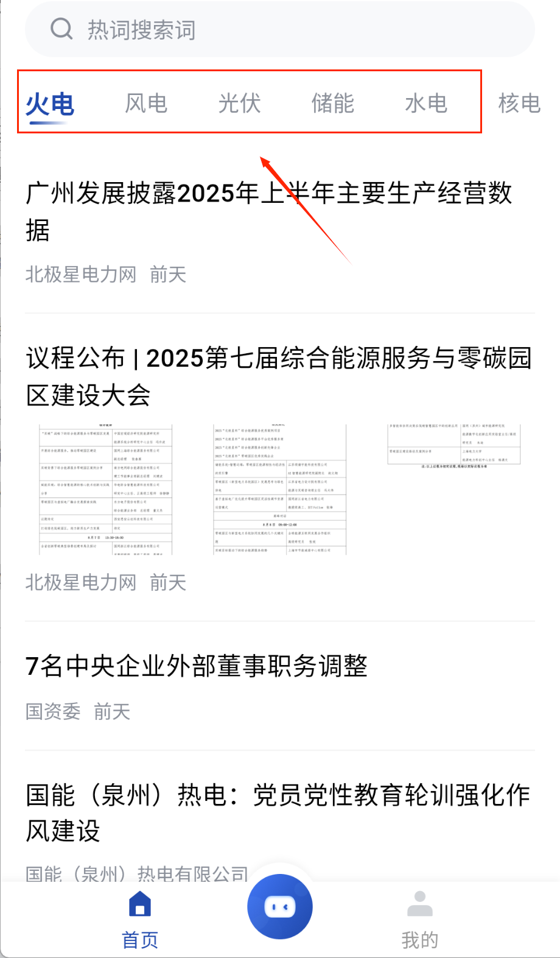Tap the search magnifier icon
The height and width of the screenshot is (958, 560).
[61, 29]
